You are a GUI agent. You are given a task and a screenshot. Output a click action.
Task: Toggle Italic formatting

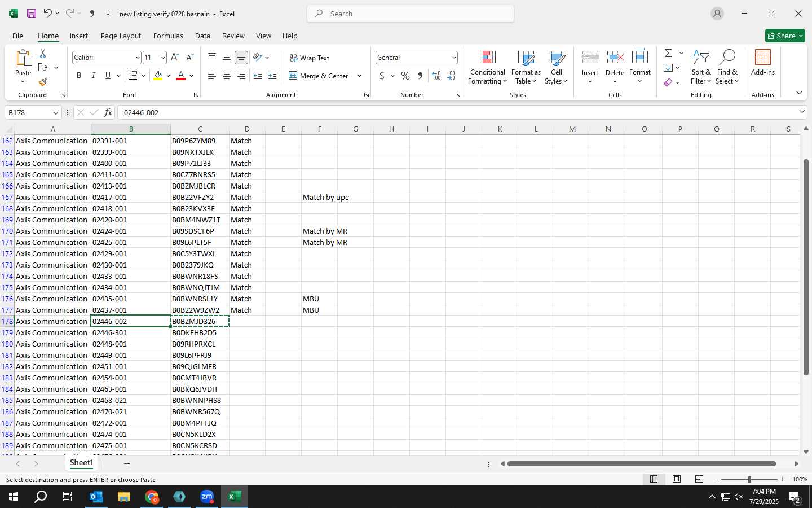click(x=94, y=76)
